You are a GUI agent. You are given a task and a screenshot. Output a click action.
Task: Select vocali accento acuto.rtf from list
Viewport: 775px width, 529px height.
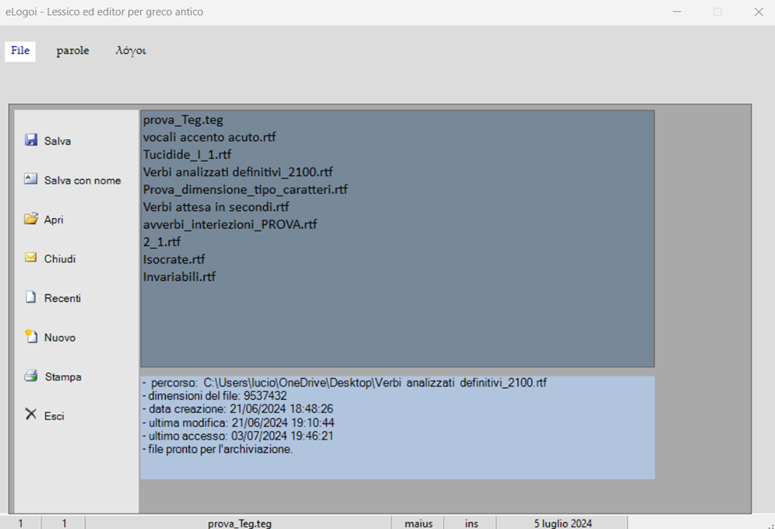(209, 137)
